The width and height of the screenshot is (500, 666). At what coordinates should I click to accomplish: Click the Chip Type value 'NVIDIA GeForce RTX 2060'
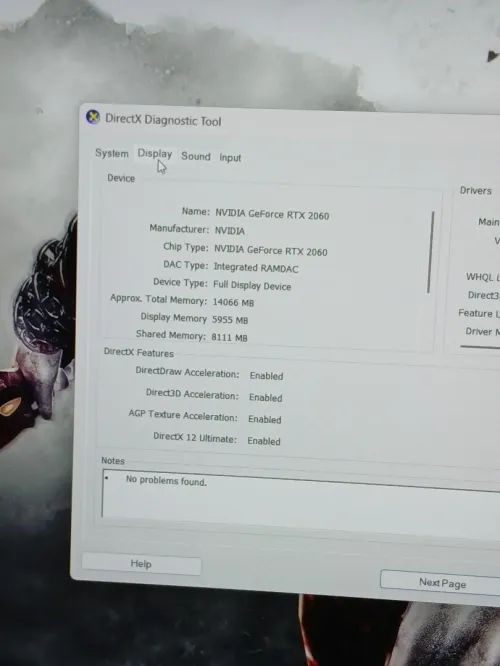[x=271, y=251]
